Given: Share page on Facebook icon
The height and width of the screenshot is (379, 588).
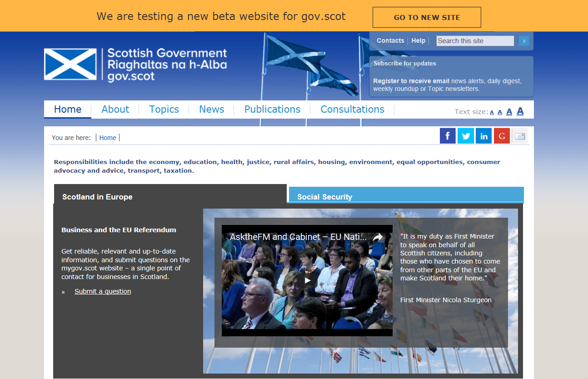Looking at the screenshot, I should pyautogui.click(x=448, y=136).
